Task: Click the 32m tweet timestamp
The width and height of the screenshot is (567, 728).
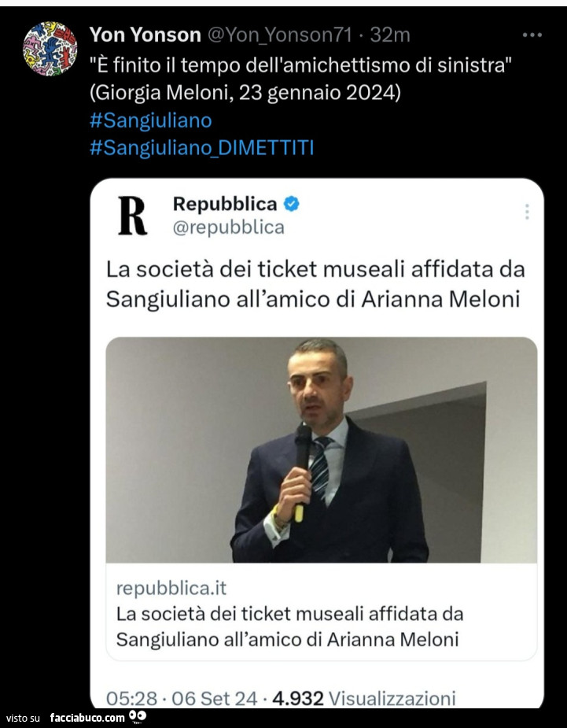Action: [x=390, y=35]
